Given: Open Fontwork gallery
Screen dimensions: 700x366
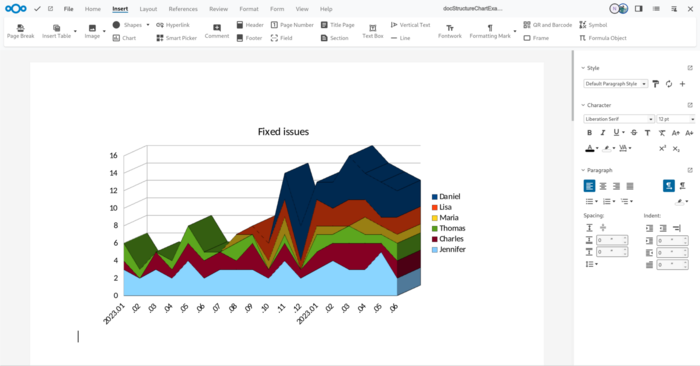Looking at the screenshot, I should coord(450,31).
